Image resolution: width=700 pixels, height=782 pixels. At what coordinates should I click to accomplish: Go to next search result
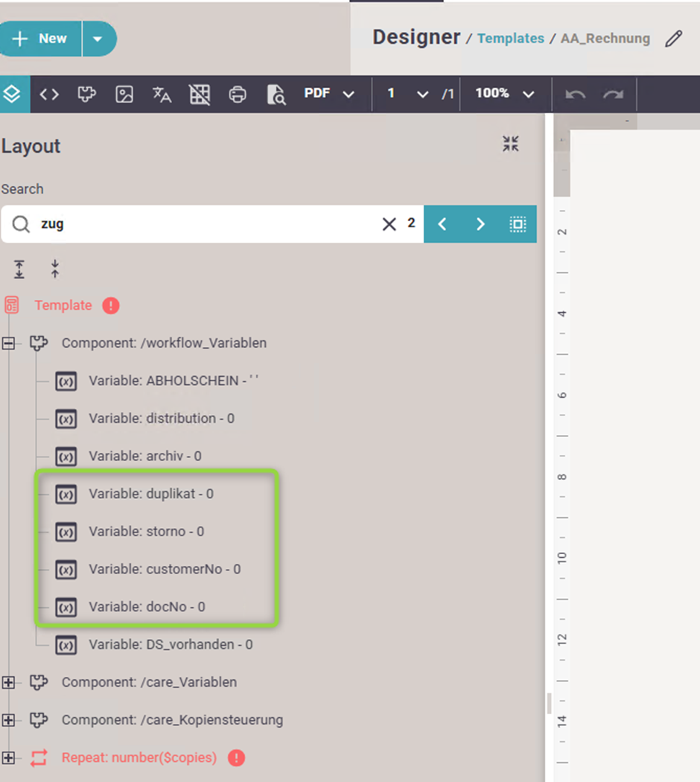tap(480, 224)
